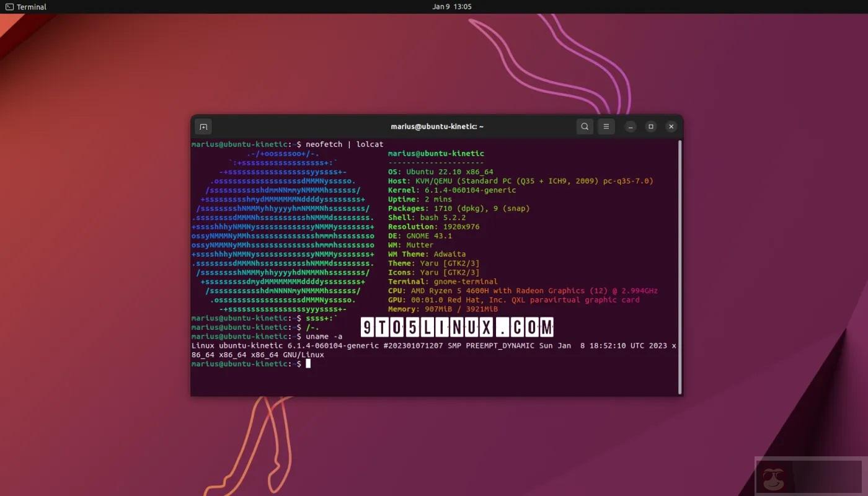Place cursor at the active shell prompt
The height and width of the screenshot is (496, 868).
click(308, 364)
